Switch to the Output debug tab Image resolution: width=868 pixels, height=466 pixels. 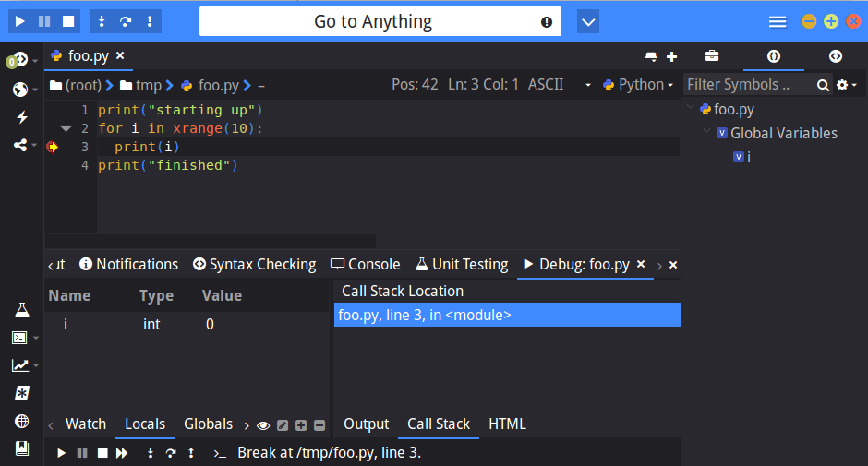(366, 424)
